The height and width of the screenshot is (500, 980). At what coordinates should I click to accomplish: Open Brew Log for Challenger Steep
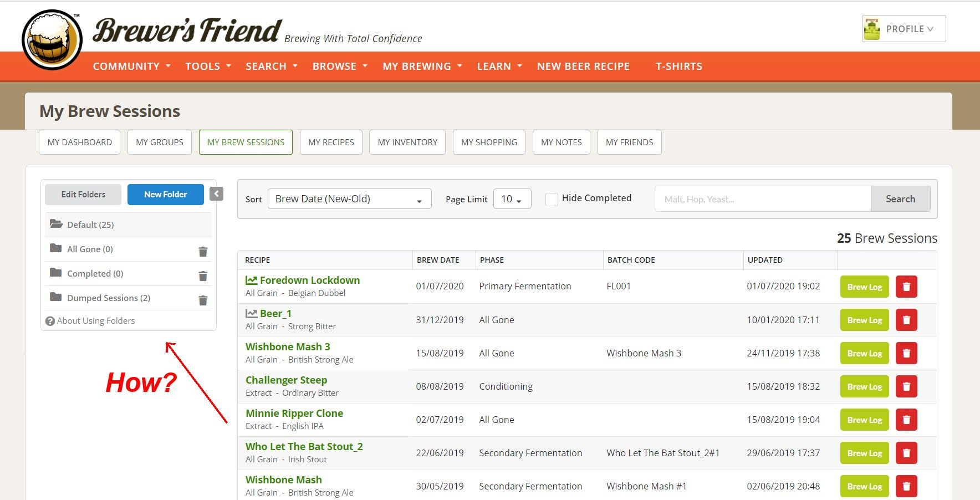864,386
